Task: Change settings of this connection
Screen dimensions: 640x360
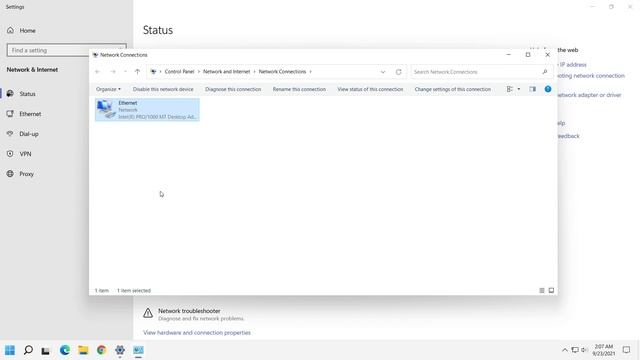Action: pos(453,89)
